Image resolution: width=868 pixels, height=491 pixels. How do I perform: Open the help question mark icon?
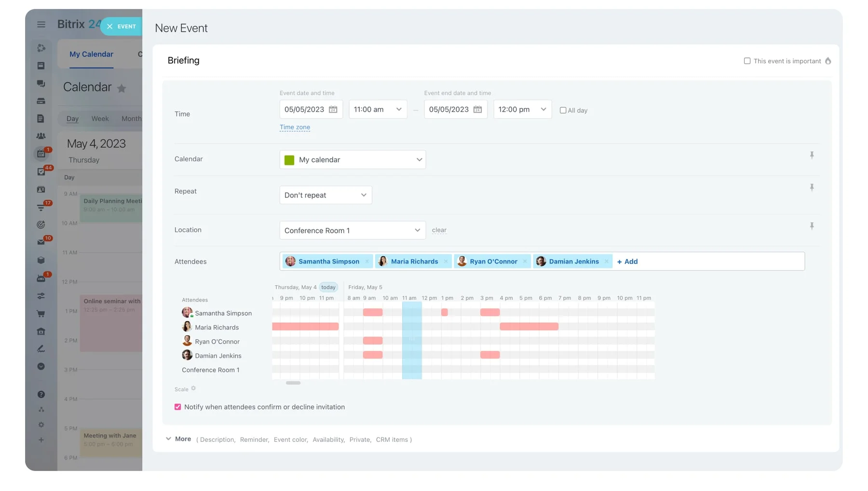click(41, 394)
